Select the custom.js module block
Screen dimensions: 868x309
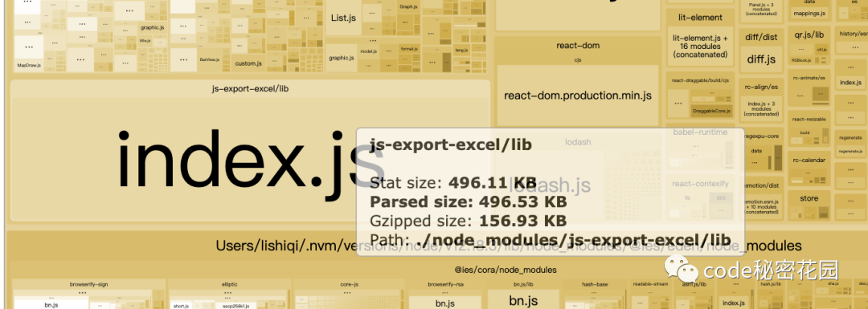click(x=248, y=63)
